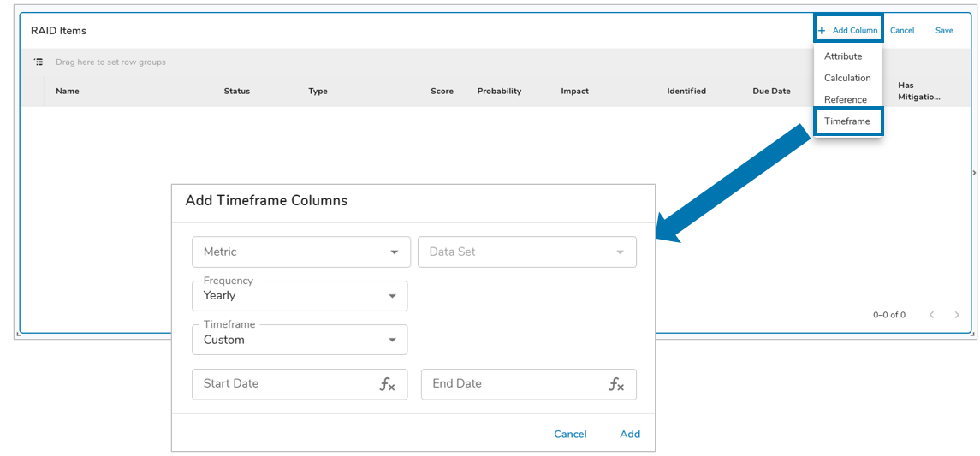Select Attribute from Add Column menu
Screen dimensions: 980x456
[x=843, y=56]
